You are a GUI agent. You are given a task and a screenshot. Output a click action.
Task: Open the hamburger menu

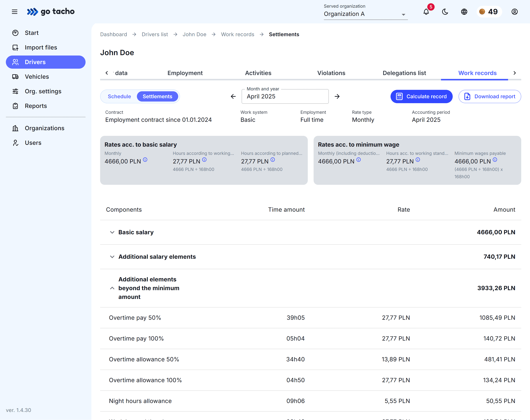(x=15, y=12)
